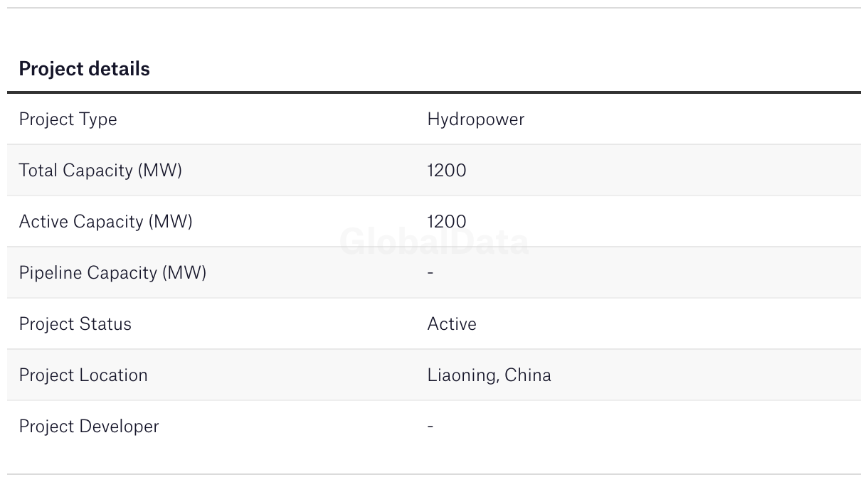Click the GlobalData watermark
The width and height of the screenshot is (868, 482).
click(434, 242)
